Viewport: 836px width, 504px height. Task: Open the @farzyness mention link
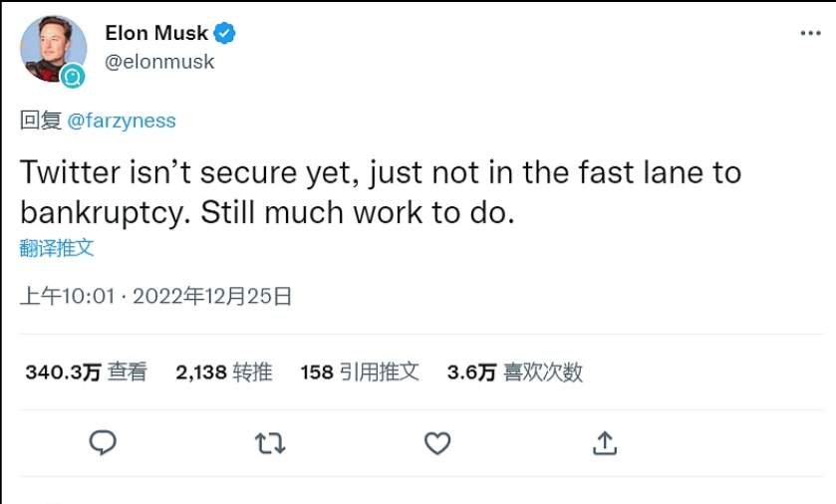click(x=122, y=121)
